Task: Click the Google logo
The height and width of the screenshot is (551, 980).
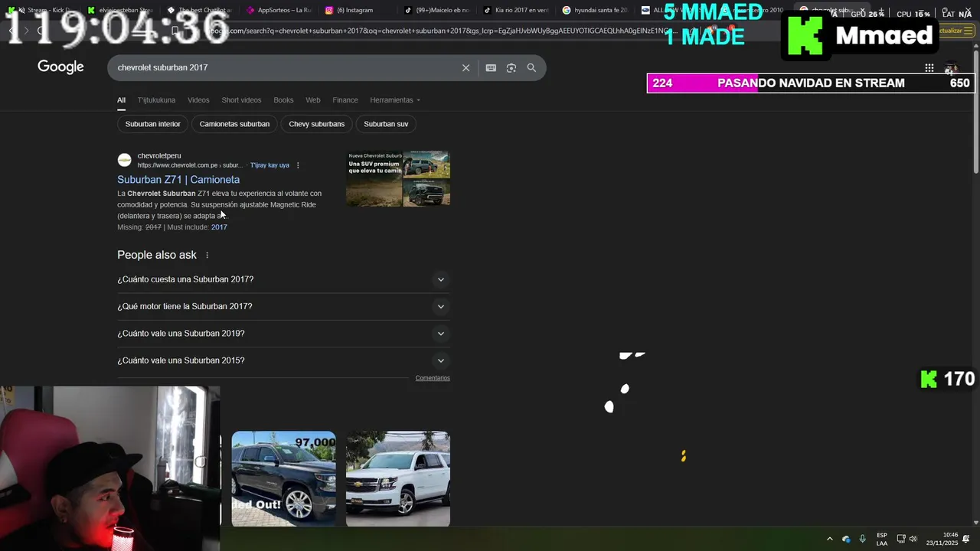Action: [x=60, y=67]
